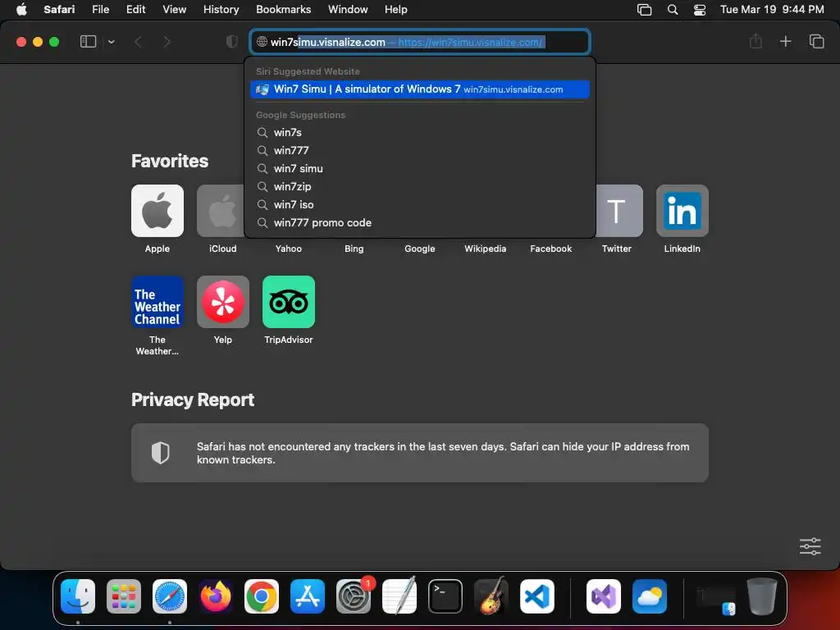Open start page customization settings
This screenshot has width=840, height=630.
pyautogui.click(x=810, y=546)
